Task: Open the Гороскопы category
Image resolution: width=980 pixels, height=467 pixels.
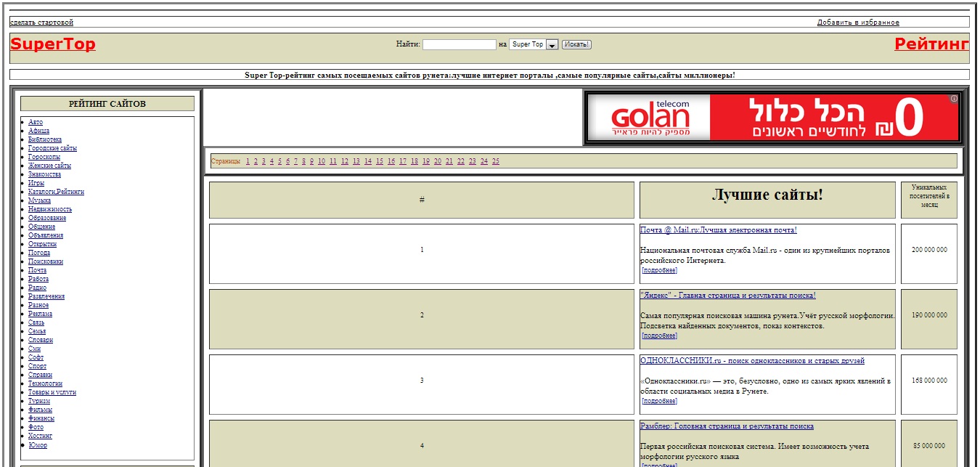Action: pos(44,157)
